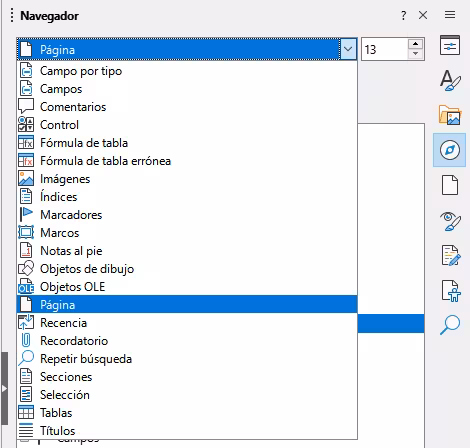Image resolution: width=470 pixels, height=448 pixels.
Task: Click the Imágenes picture icon
Action: pyautogui.click(x=26, y=179)
